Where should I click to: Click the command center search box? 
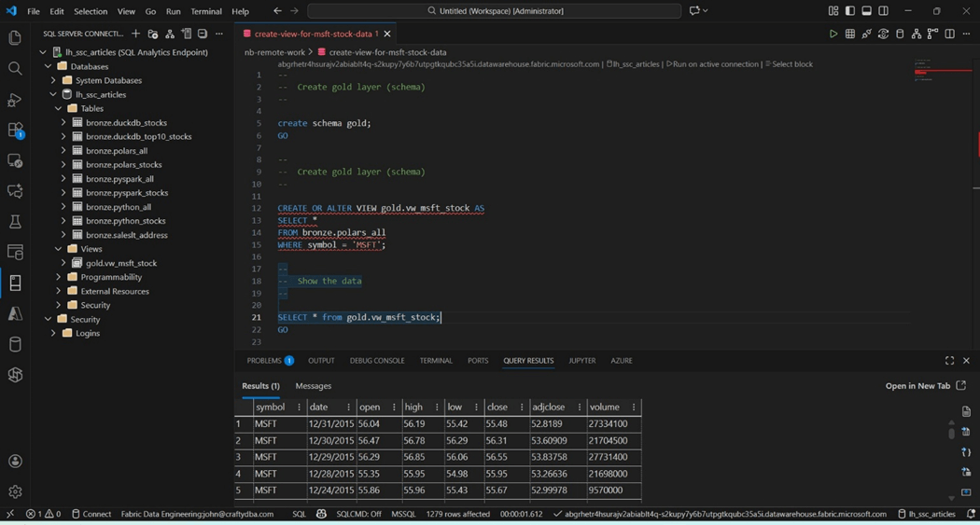pyautogui.click(x=495, y=11)
